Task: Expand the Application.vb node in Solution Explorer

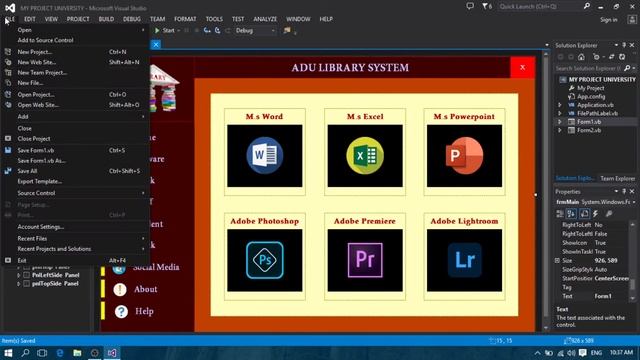Action: pyautogui.click(x=560, y=105)
